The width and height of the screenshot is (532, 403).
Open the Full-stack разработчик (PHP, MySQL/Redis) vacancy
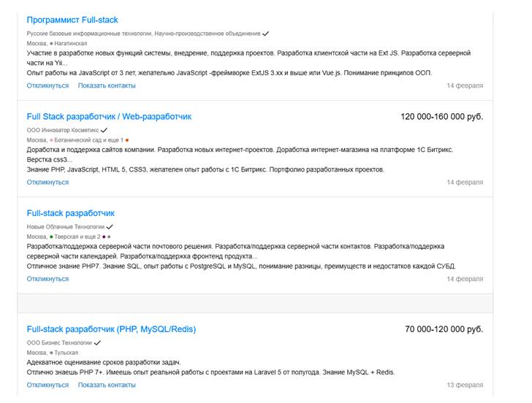pos(111,329)
